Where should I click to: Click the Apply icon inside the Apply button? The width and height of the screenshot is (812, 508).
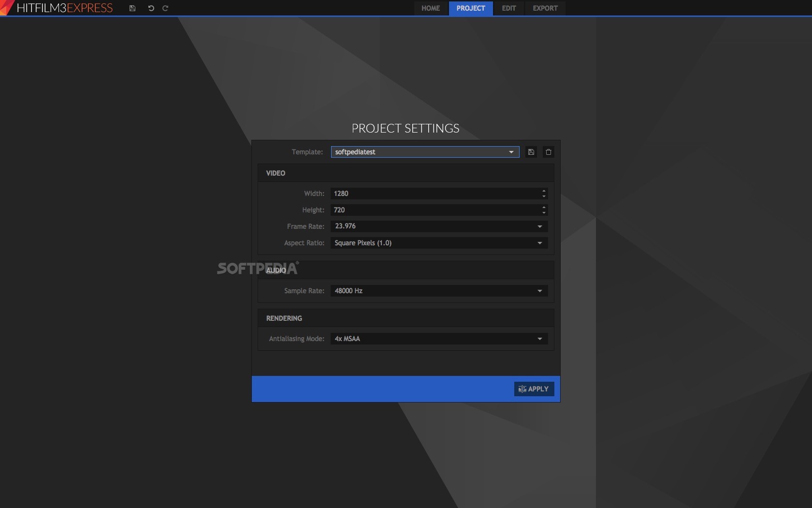(x=522, y=389)
